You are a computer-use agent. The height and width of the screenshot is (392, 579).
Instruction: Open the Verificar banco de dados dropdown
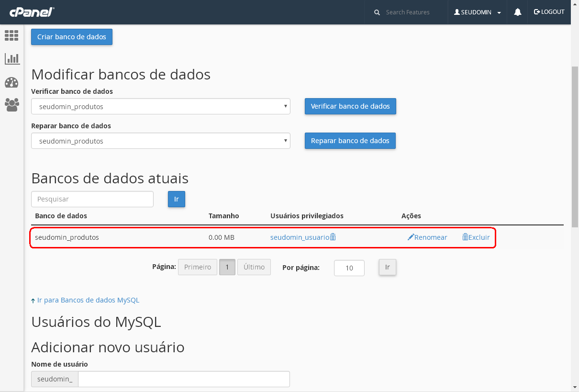161,106
